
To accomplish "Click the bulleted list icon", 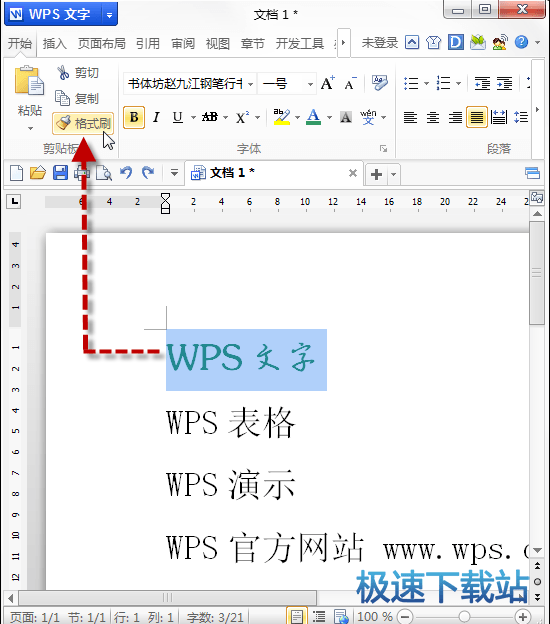I will tap(411, 83).
